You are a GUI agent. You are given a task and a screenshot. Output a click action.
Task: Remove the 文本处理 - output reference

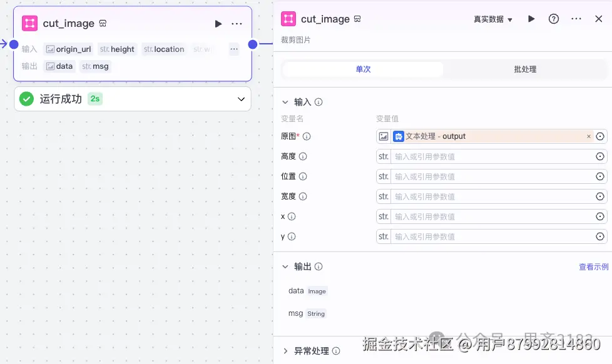[x=589, y=136]
